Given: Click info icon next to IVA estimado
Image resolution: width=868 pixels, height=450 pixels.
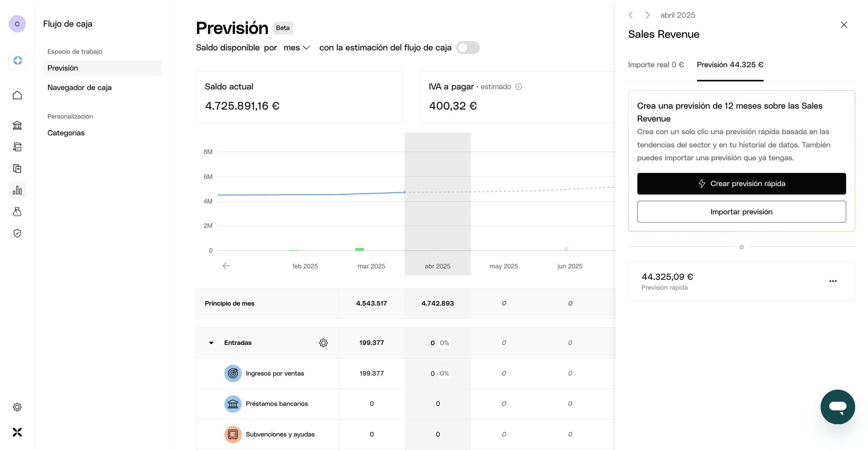Looking at the screenshot, I should [519, 87].
